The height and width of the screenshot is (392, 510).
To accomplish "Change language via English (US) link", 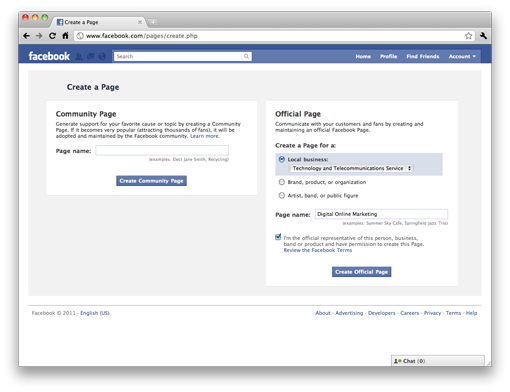I will click(x=95, y=313).
